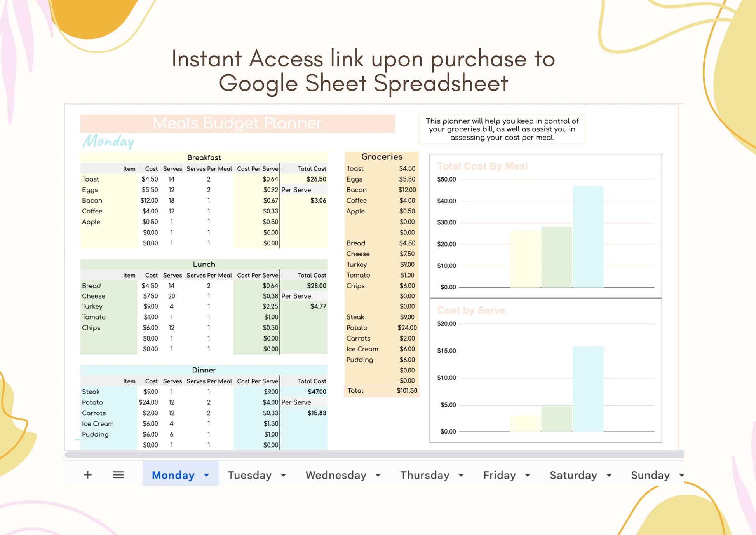Image resolution: width=756 pixels, height=535 pixels.
Task: Switch to the Tuesday sheet tab
Action: point(249,475)
